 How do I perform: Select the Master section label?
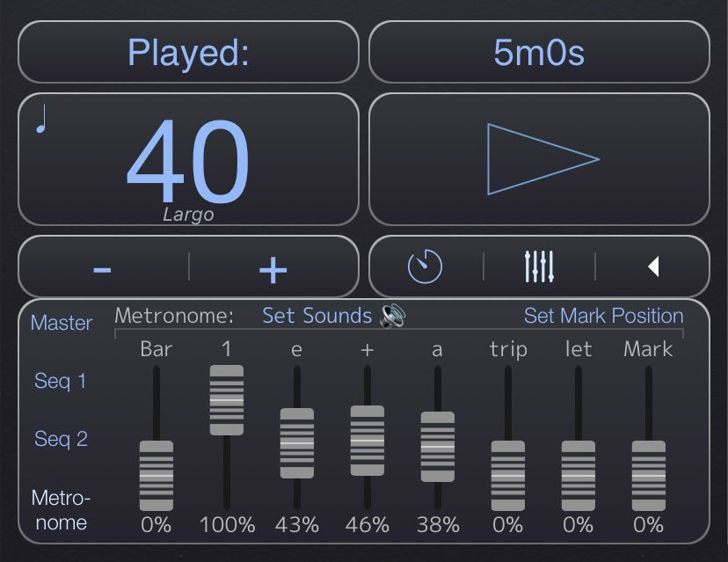pyautogui.click(x=61, y=323)
